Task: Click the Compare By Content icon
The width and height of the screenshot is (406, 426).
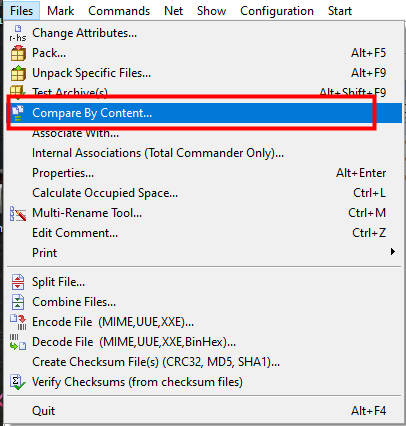Action: 18,113
